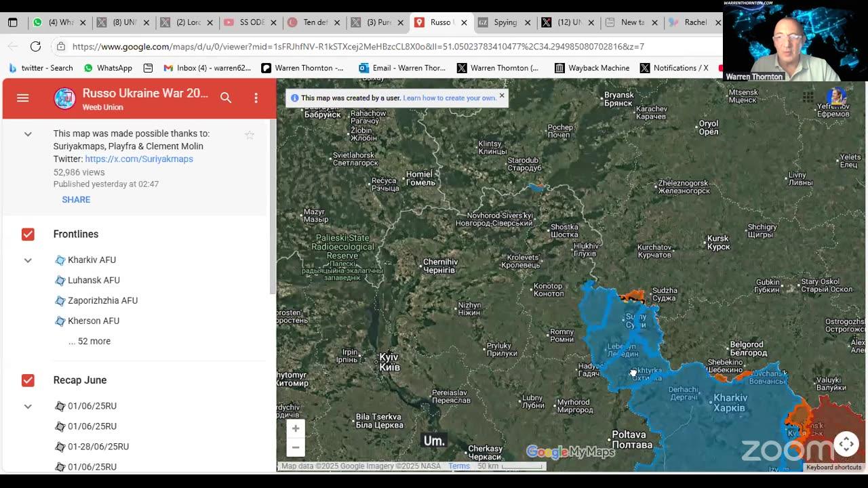Open Notifications / X bookmark
This screenshot has height=488, width=868.
pos(674,68)
